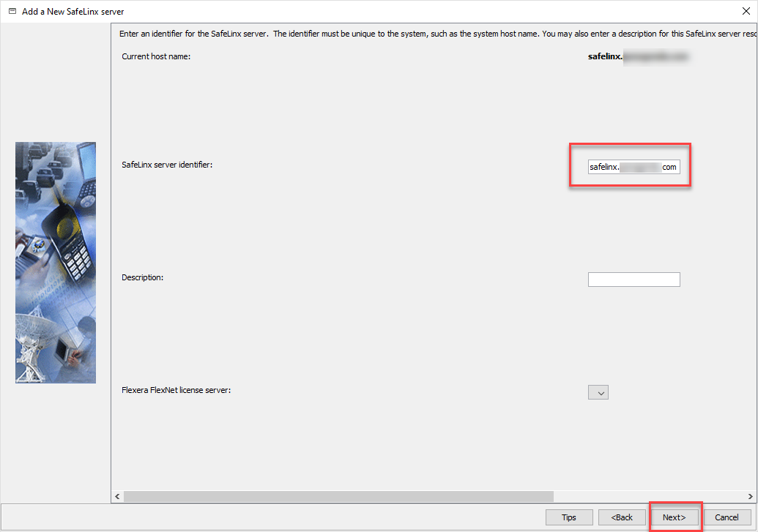Click the SafeLinx server identifier text field
The height and width of the screenshot is (532, 758).
[x=633, y=167]
